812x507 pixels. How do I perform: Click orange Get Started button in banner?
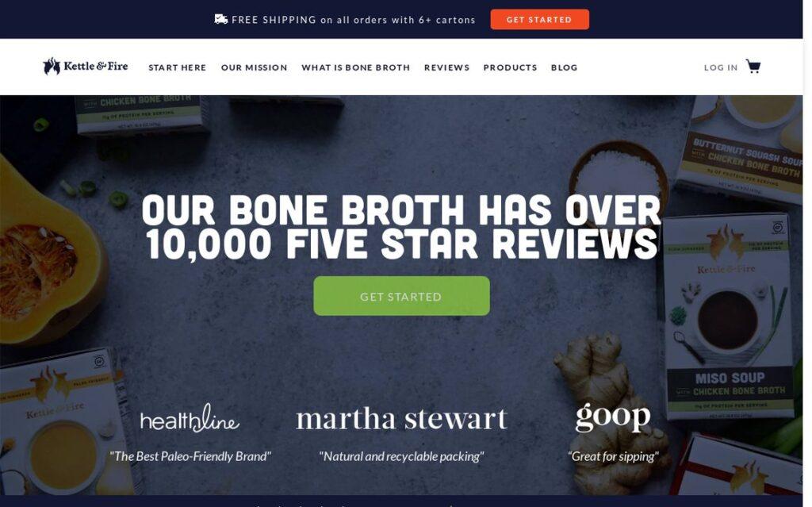539,19
